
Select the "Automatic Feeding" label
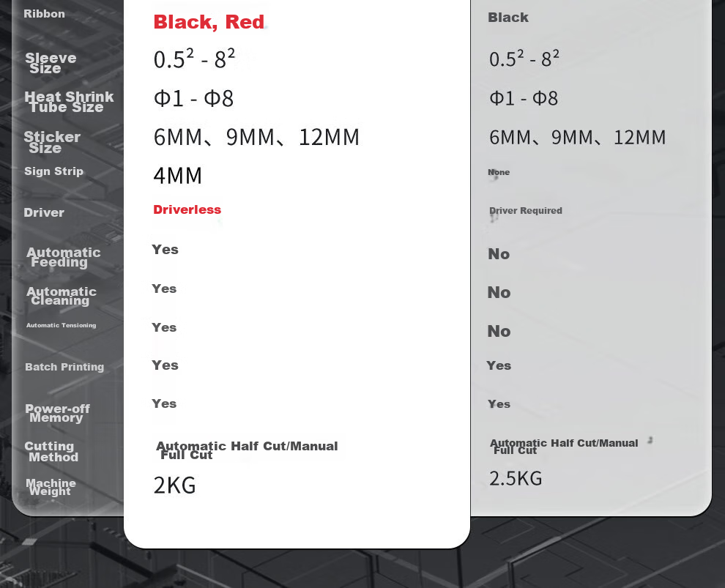click(63, 257)
